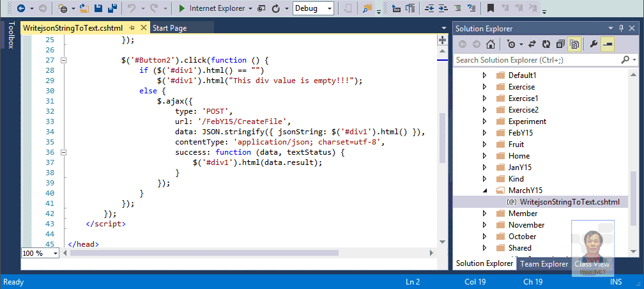The width and height of the screenshot is (644, 289).
Task: Toggle Show All Files in Solution Explorer
Action: point(574,44)
